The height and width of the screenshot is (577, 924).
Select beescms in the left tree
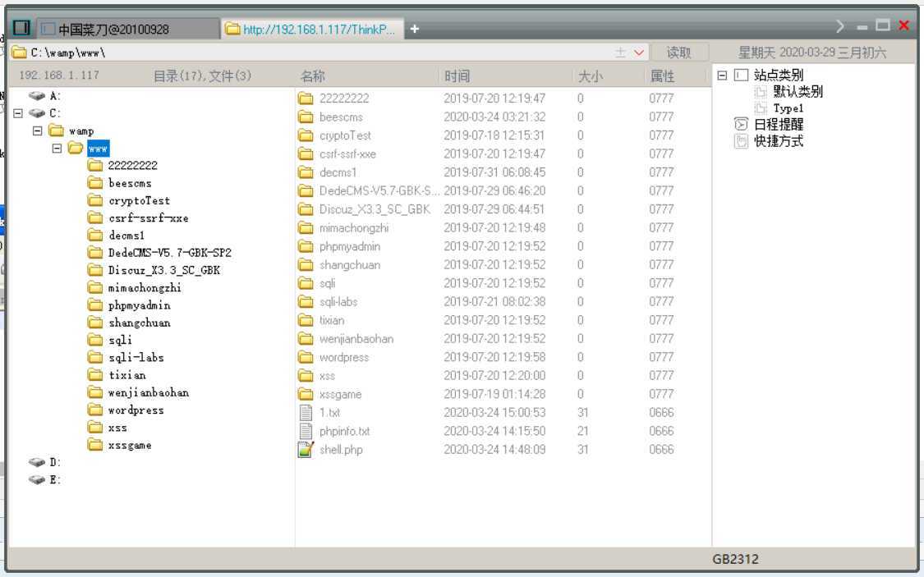[130, 183]
